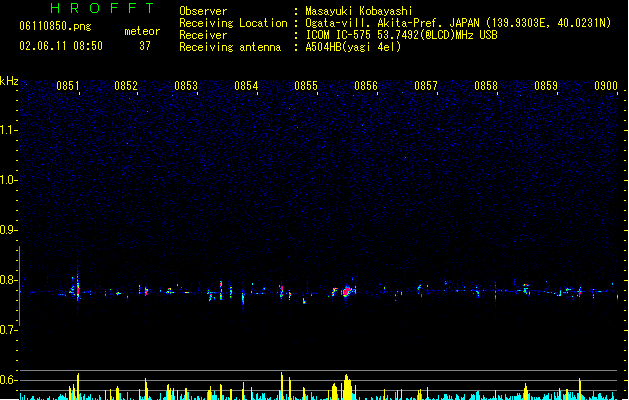Click the Receiving antenna label
The image size is (629, 400).
230,47
